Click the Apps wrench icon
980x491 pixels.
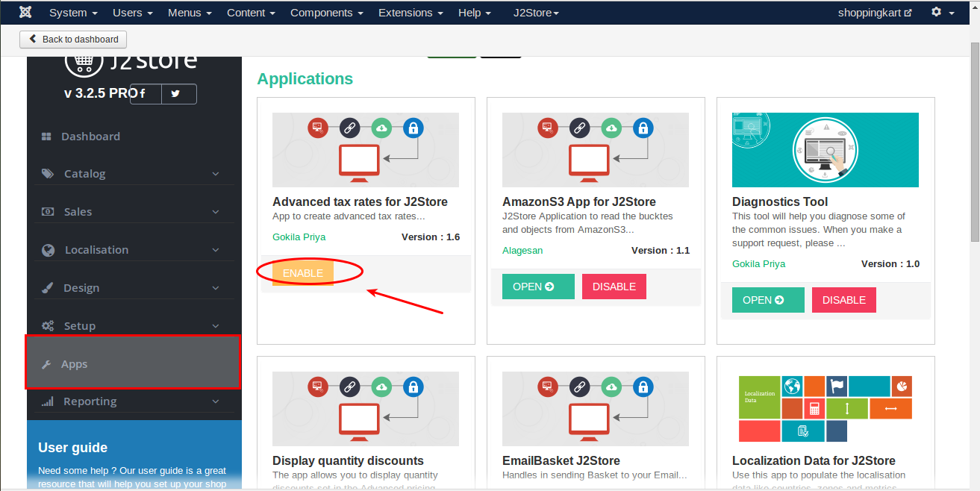tap(46, 364)
